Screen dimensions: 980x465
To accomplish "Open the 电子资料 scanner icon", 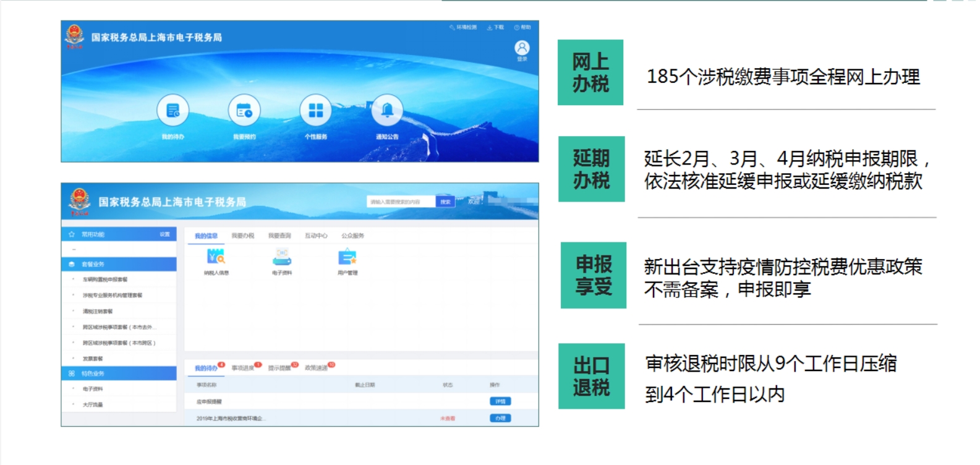I will pyautogui.click(x=282, y=257).
